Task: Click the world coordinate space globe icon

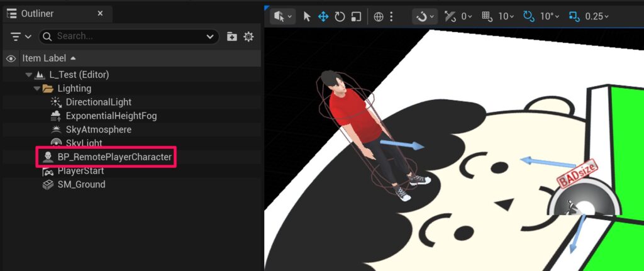Action: coord(379,16)
